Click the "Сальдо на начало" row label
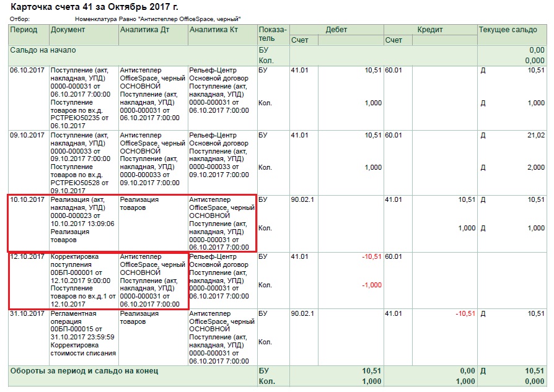 click(x=43, y=50)
